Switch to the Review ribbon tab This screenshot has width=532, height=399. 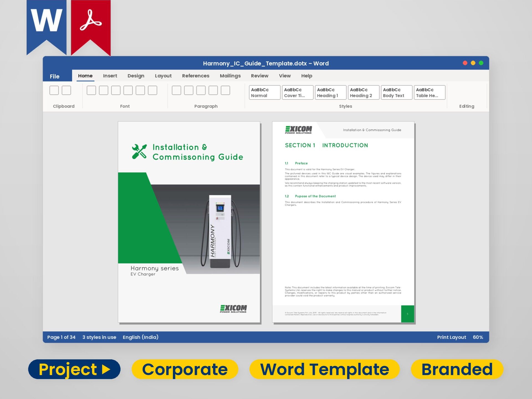tap(260, 76)
